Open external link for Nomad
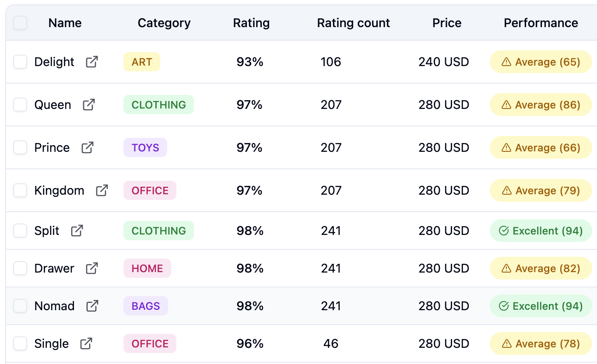The height and width of the screenshot is (364, 597). click(92, 306)
